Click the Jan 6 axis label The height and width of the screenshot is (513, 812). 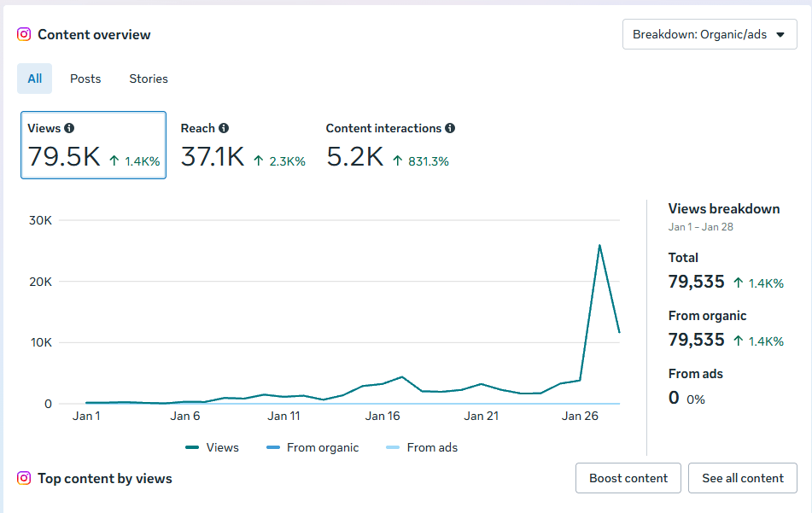tap(185, 416)
